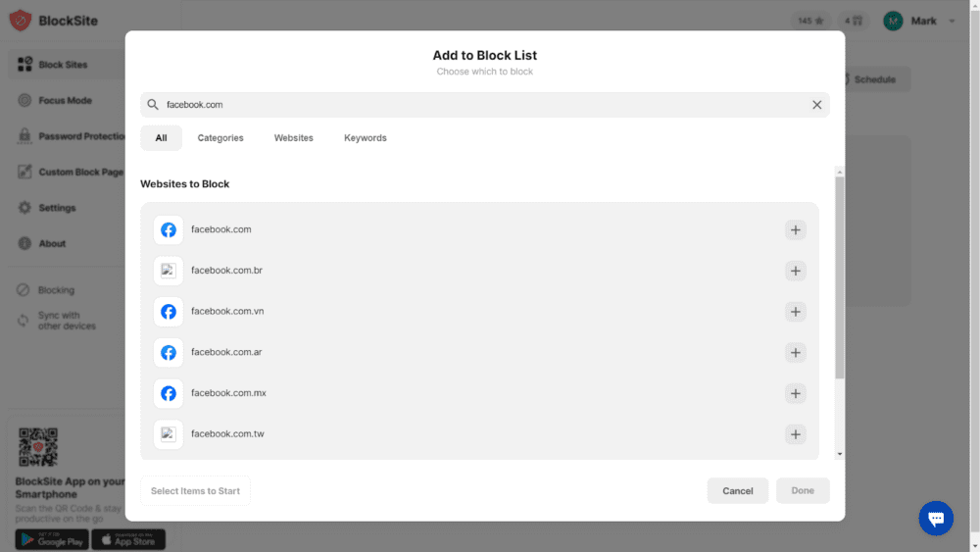
Task: Switch to the Categories tab
Action: (220, 138)
